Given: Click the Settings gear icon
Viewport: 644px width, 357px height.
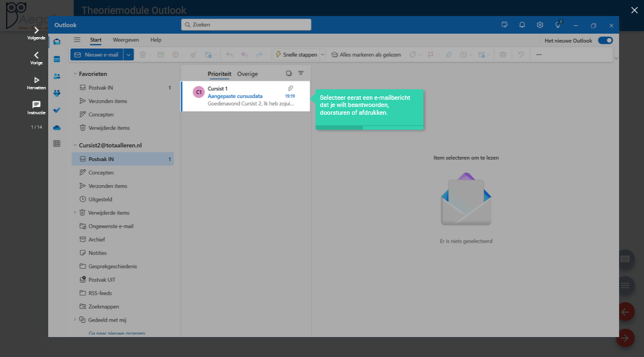Looking at the screenshot, I should pyautogui.click(x=540, y=25).
